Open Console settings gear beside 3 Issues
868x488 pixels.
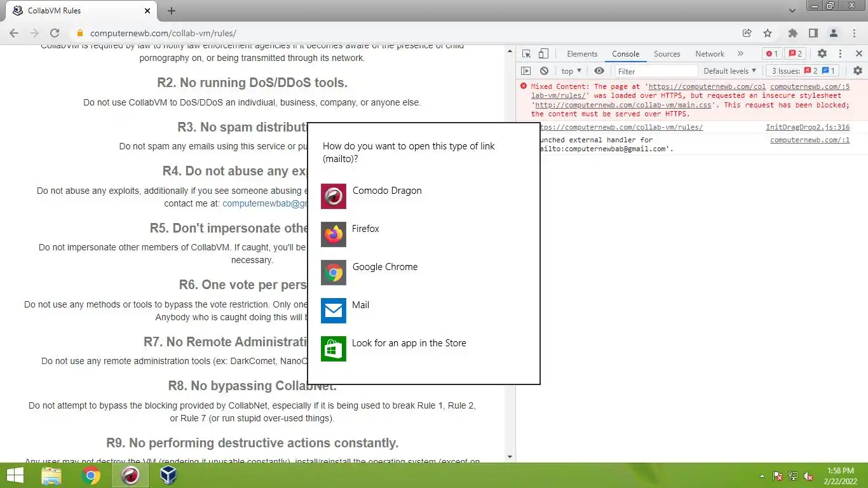[858, 71]
